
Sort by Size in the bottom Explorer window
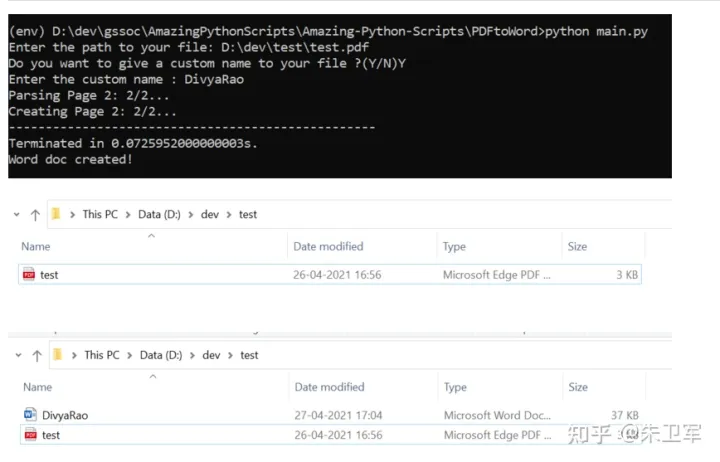click(578, 387)
